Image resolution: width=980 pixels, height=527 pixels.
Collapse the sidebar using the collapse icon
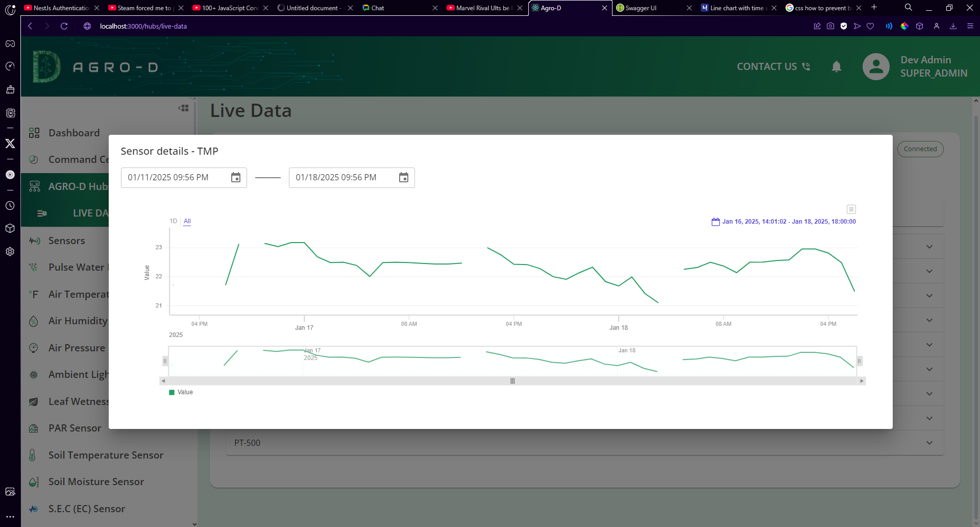pyautogui.click(x=183, y=108)
